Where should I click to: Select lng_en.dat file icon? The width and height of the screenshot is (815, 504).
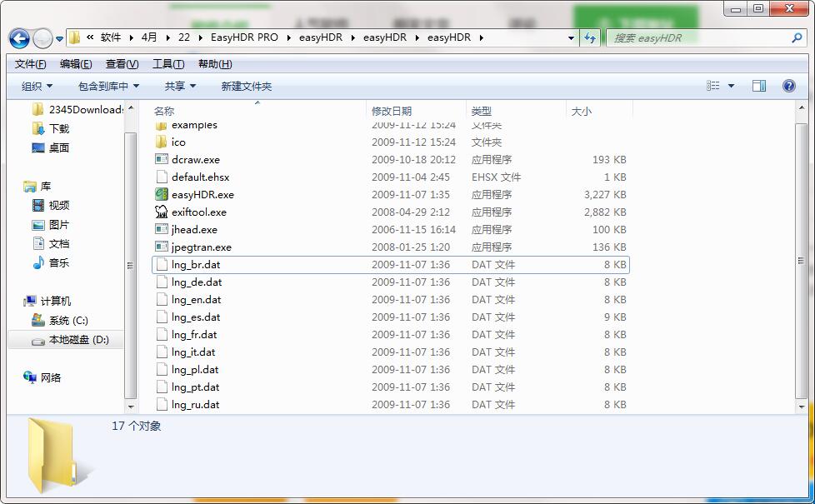click(161, 300)
